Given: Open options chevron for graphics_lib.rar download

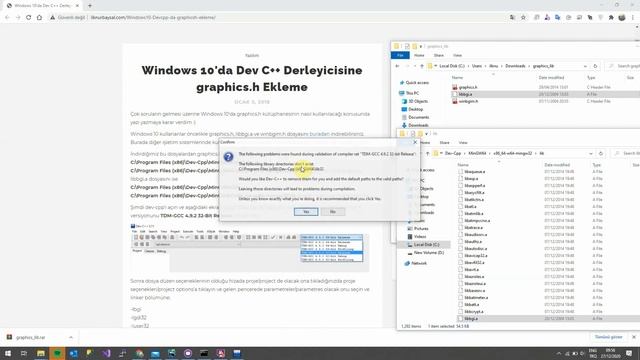Looking at the screenshot, I should 71,337.
